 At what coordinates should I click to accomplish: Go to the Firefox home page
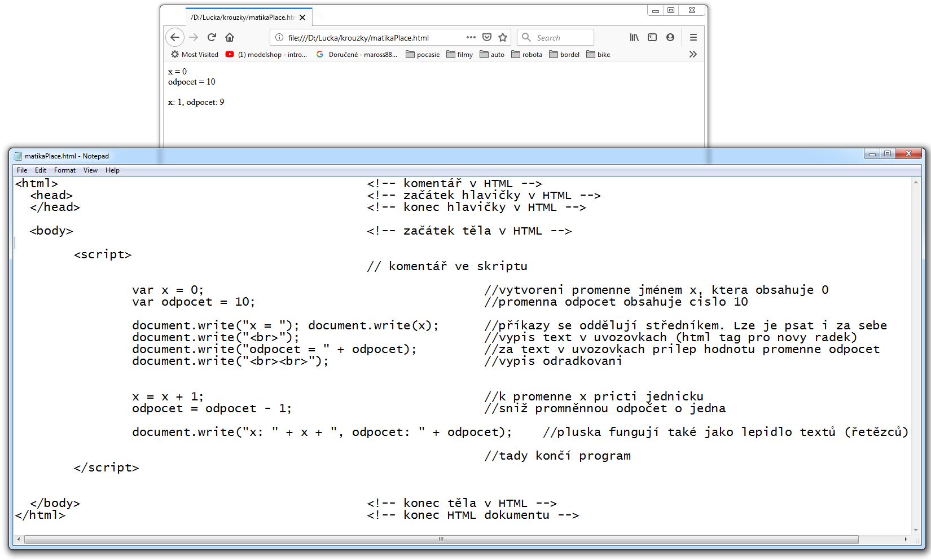[230, 37]
